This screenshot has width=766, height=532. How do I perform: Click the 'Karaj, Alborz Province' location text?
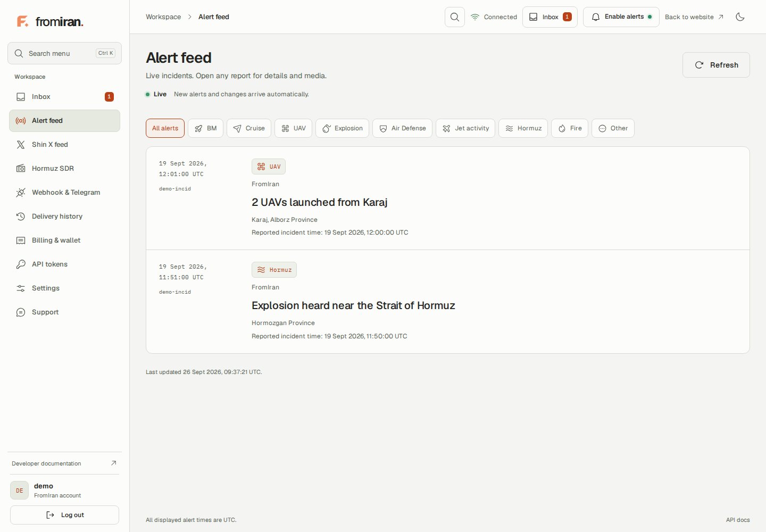285,220
